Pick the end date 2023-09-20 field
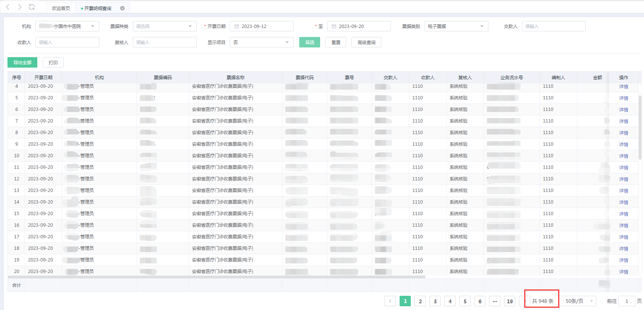 [359, 26]
